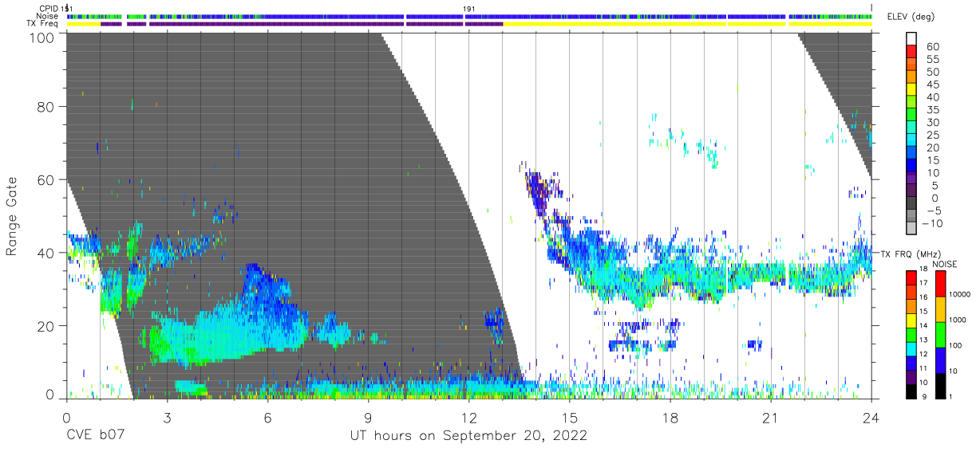Viewport: 980px width, 452px height.
Task: Pick the yellow 40–45 degree elevation swatch
Action: [x=911, y=91]
